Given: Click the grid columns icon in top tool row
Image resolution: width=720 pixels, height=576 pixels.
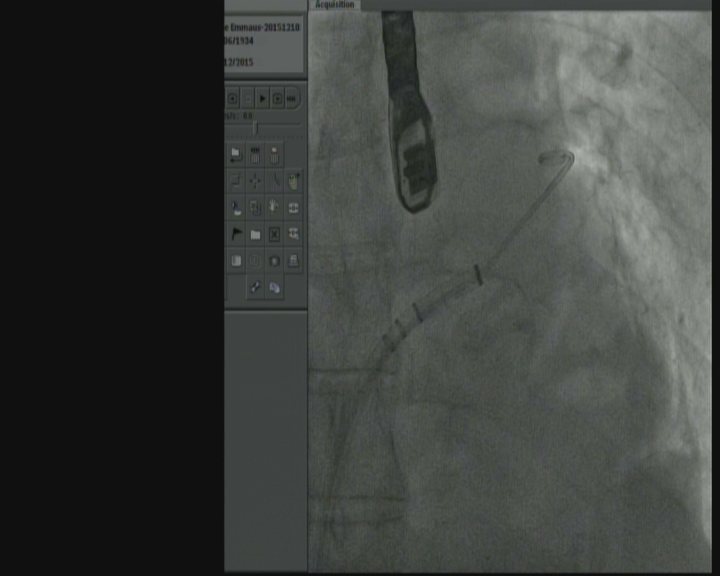Looking at the screenshot, I should pos(255,154).
